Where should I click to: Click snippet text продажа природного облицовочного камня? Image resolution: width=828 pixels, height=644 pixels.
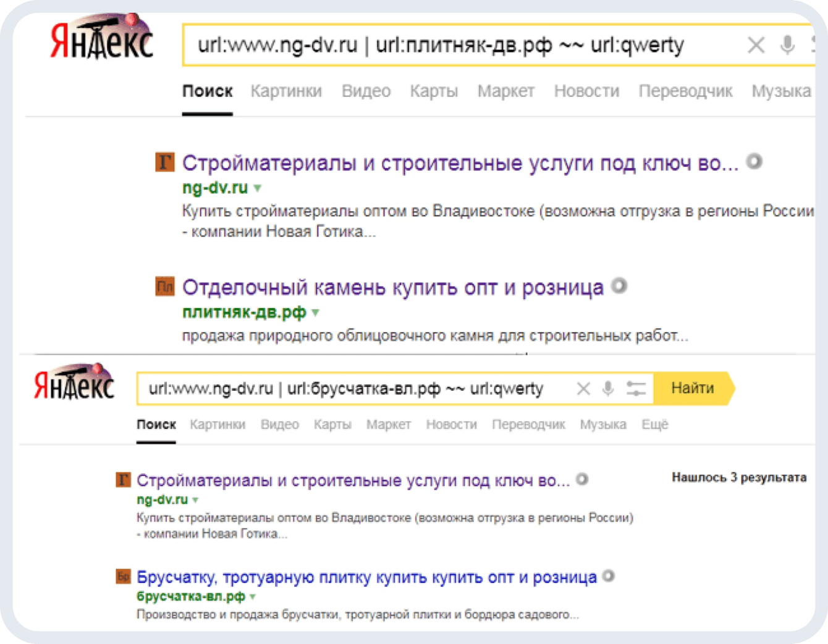click(x=434, y=336)
